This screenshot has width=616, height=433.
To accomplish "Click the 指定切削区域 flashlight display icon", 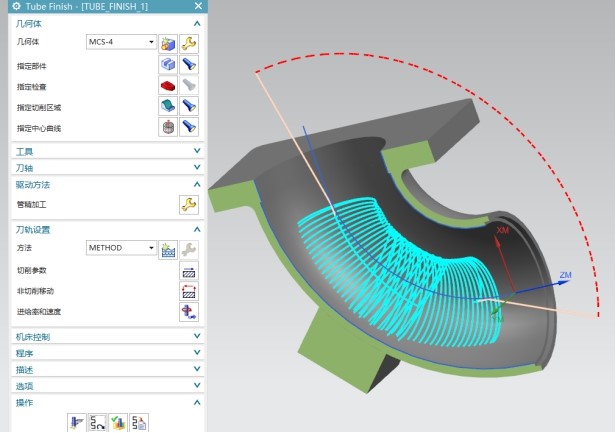I will coord(188,106).
